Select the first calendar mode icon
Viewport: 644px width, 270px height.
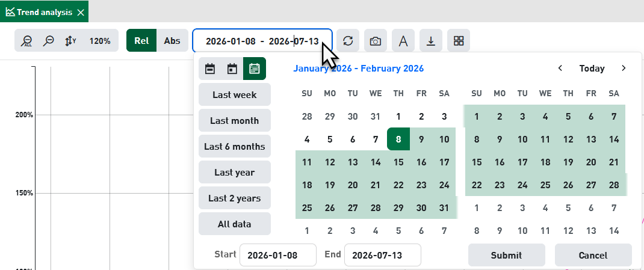(x=210, y=69)
